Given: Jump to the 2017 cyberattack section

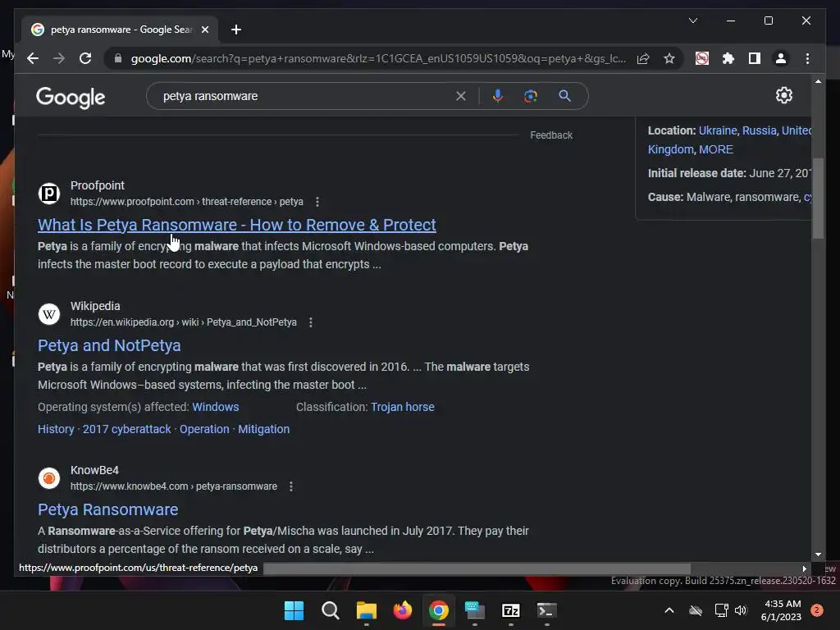Looking at the screenshot, I should 126,429.
